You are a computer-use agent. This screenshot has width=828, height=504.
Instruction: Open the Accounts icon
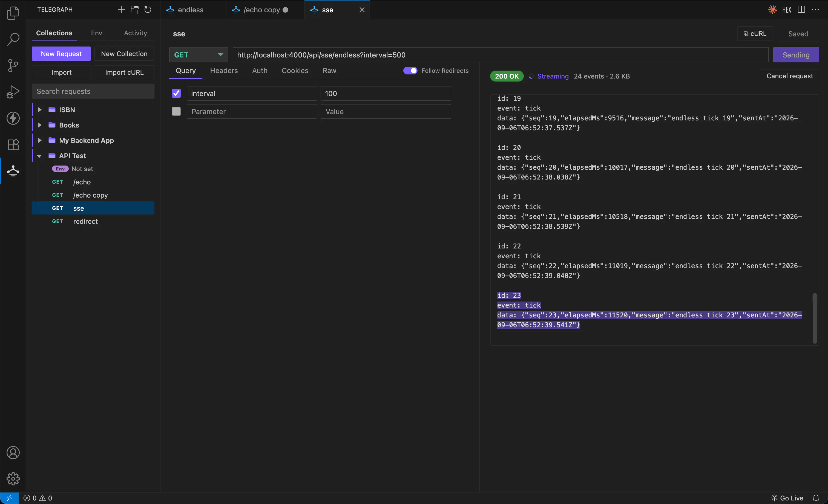[13, 453]
